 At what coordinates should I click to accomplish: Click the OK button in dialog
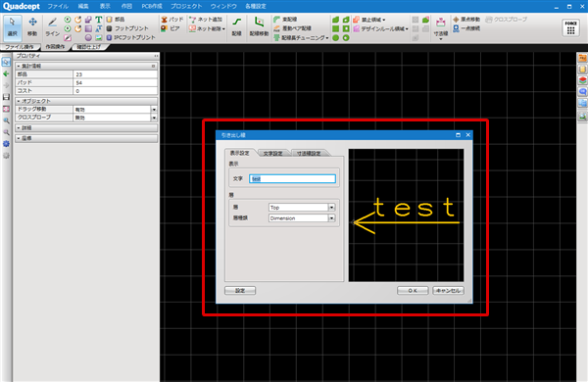(413, 291)
